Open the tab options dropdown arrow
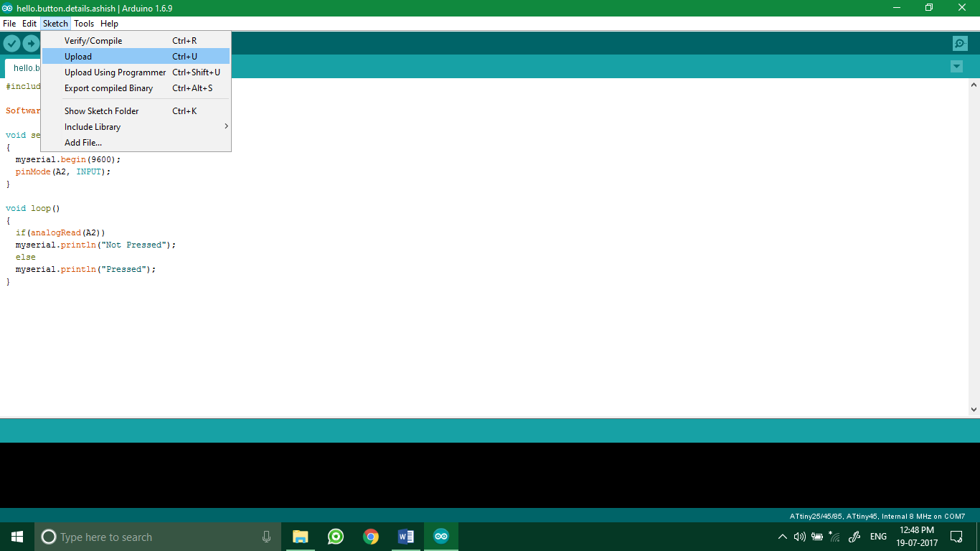 (956, 67)
